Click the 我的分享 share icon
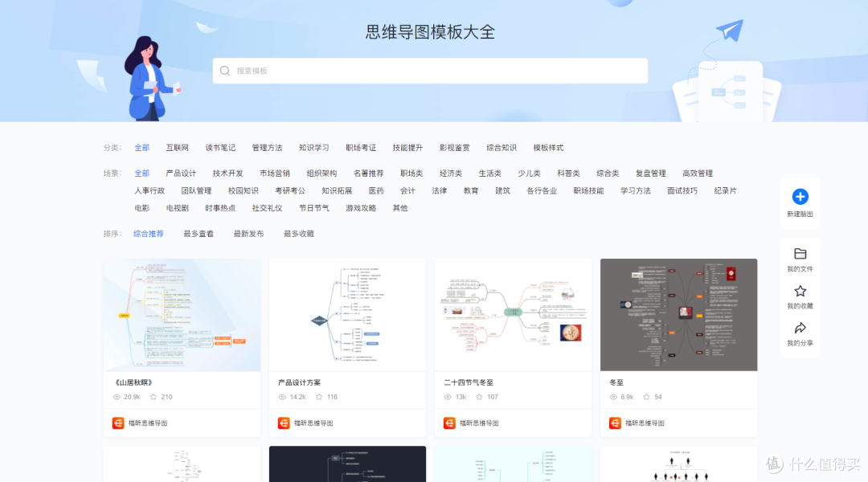The width and height of the screenshot is (868, 482). [800, 329]
